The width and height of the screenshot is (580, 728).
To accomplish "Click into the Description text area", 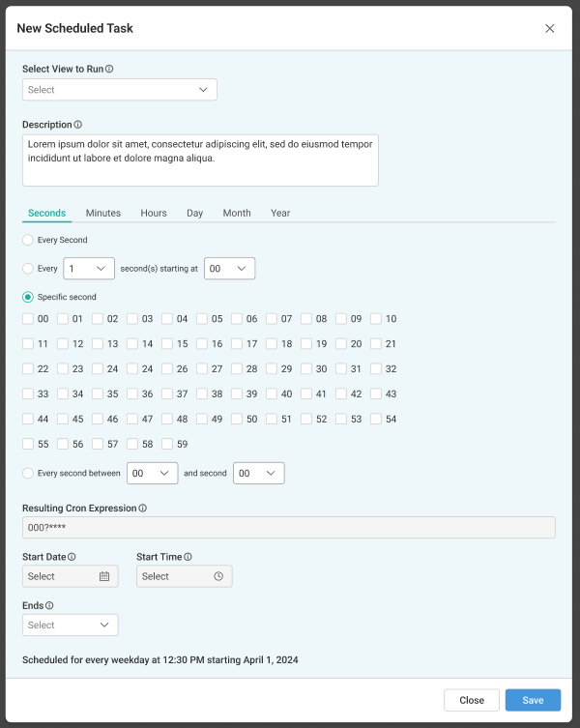I will tap(200, 160).
